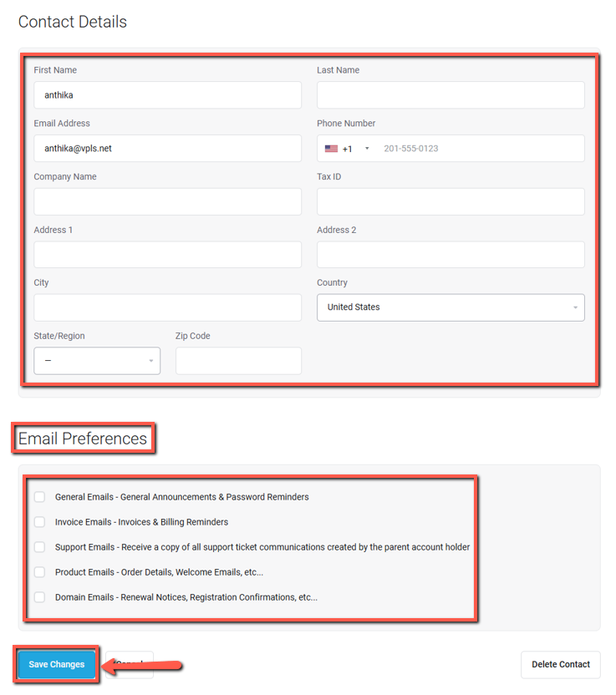616x695 pixels.
Task: Click the Email Address input field
Action: 167,149
